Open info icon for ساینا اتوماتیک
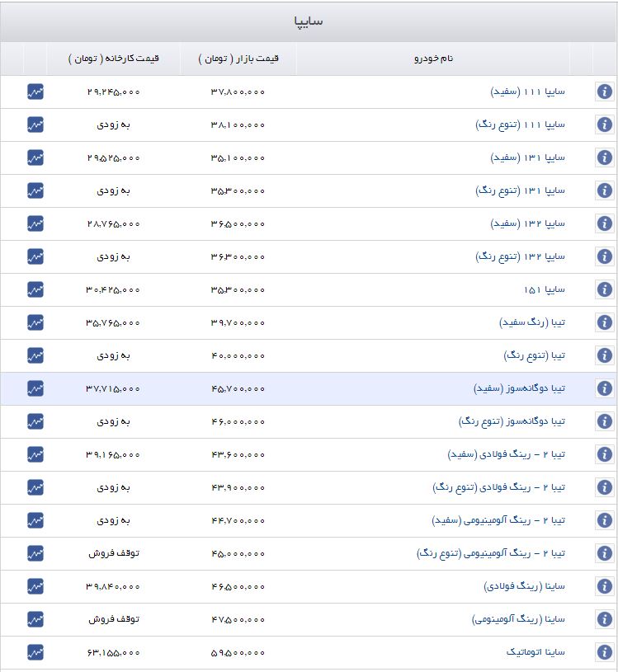This screenshot has height=672, width=618. [x=604, y=653]
